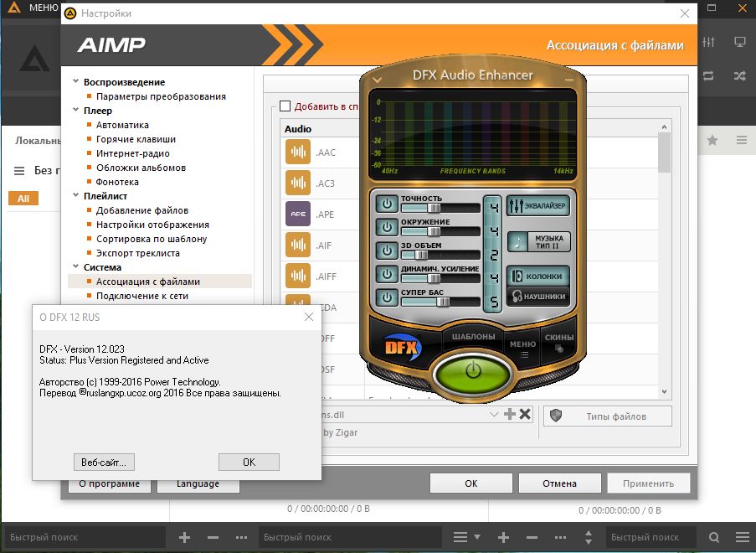Click the Применить button
Image resolution: width=756 pixels, height=553 pixels.
coord(649,483)
